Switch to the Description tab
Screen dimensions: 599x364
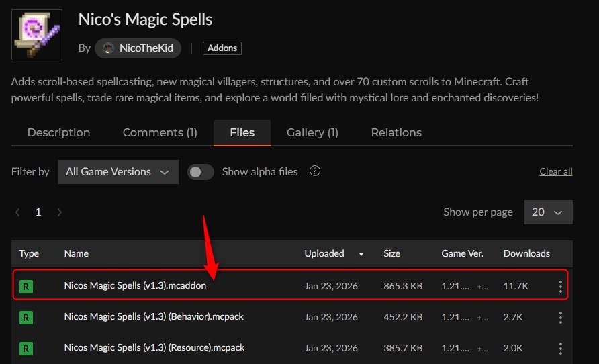click(x=59, y=132)
